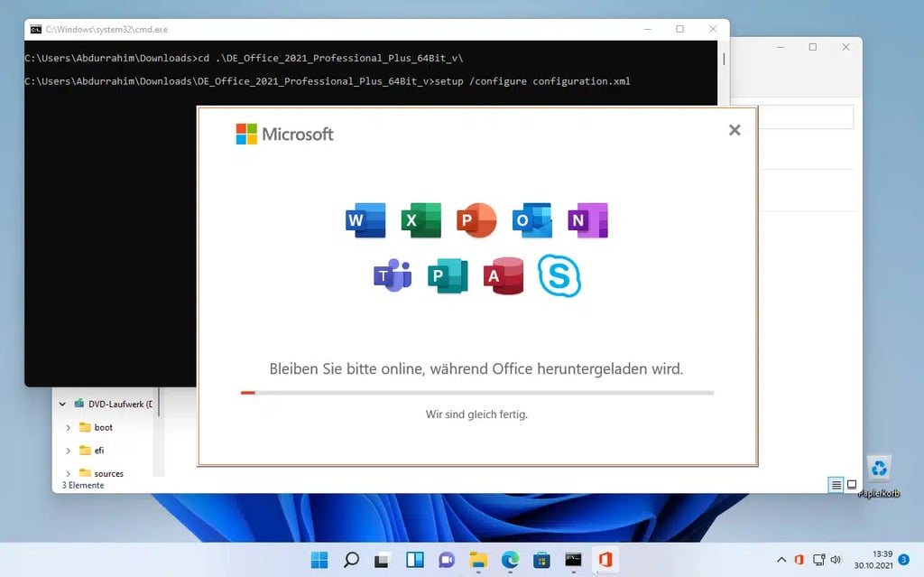Minimize the File Explorer window
Screen dimensions: 924x577
(x=781, y=47)
